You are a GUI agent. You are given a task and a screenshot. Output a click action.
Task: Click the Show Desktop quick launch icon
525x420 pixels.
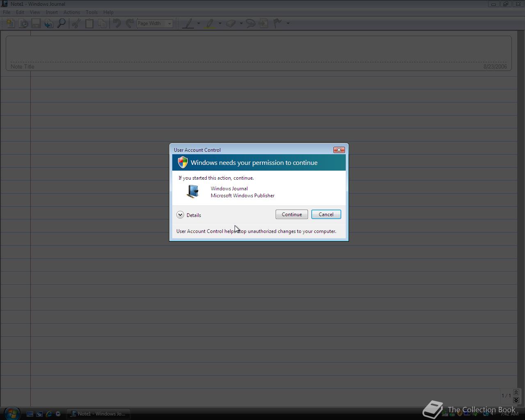[x=30, y=414]
